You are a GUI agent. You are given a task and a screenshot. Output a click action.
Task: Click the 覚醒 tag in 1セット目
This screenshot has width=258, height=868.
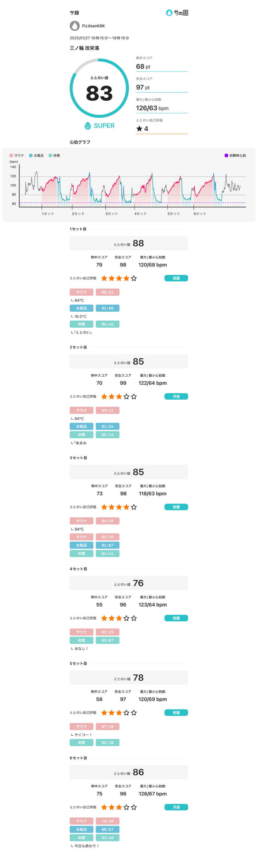coord(176,278)
